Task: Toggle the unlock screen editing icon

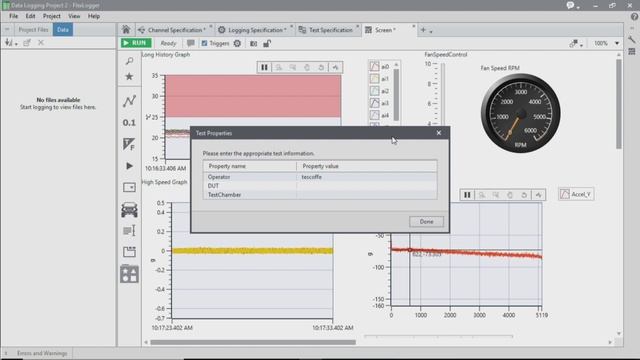Action: pos(267,43)
